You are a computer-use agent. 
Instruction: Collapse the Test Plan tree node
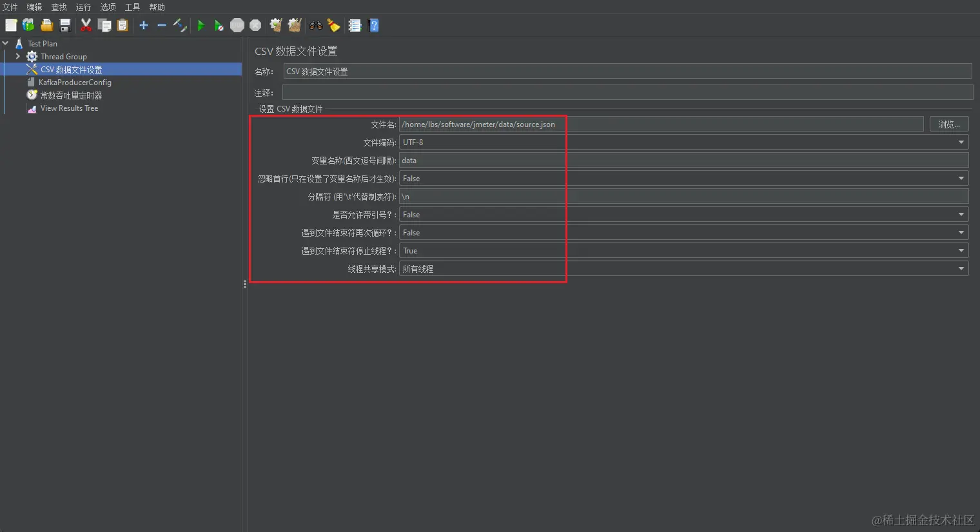click(6, 43)
